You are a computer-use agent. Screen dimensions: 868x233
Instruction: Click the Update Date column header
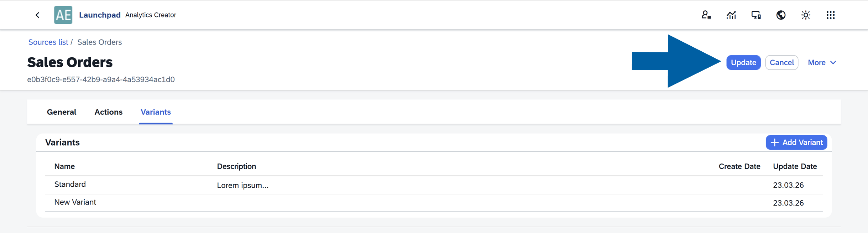(795, 166)
